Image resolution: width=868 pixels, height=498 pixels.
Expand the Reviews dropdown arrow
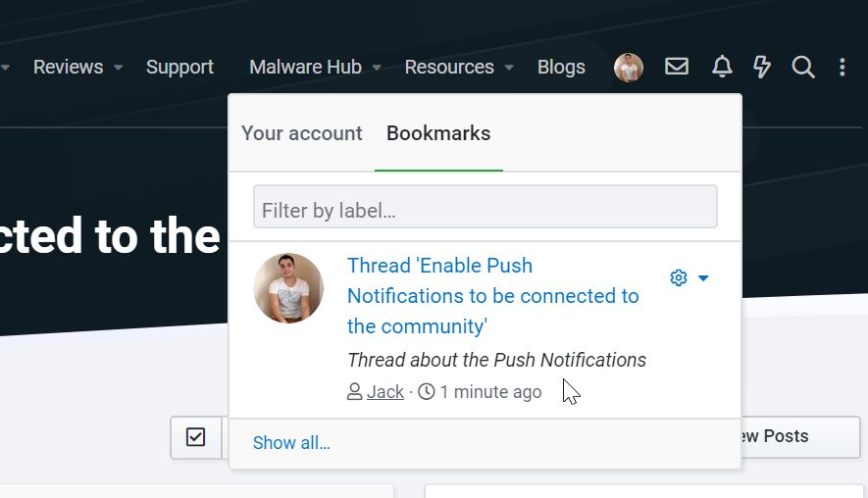(x=118, y=68)
